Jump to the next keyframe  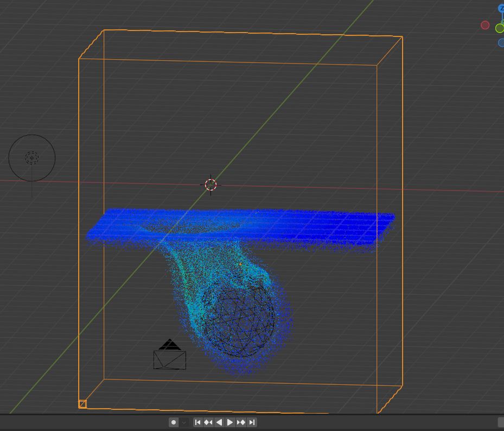pyautogui.click(x=241, y=422)
